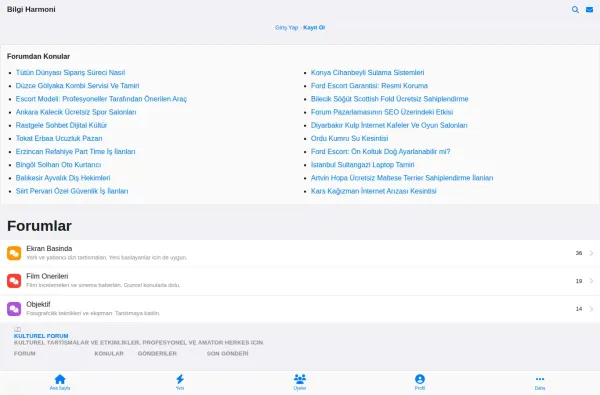The width and height of the screenshot is (600, 395).
Task: Open Ford Escort Garantisi: Resmi Koruma topic
Action: pyautogui.click(x=369, y=86)
